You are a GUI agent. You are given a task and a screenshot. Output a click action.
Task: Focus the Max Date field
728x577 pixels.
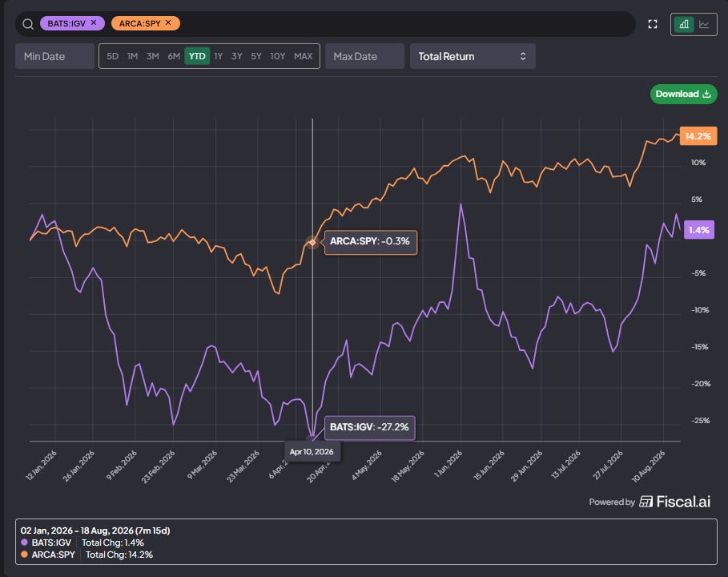364,56
